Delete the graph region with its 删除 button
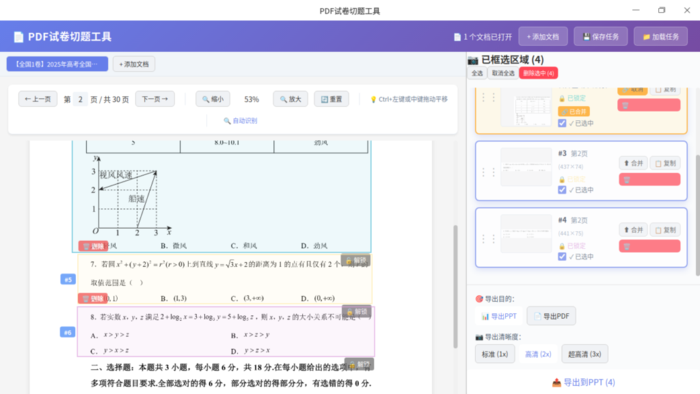Image resolution: width=700 pixels, height=394 pixels. [x=93, y=246]
